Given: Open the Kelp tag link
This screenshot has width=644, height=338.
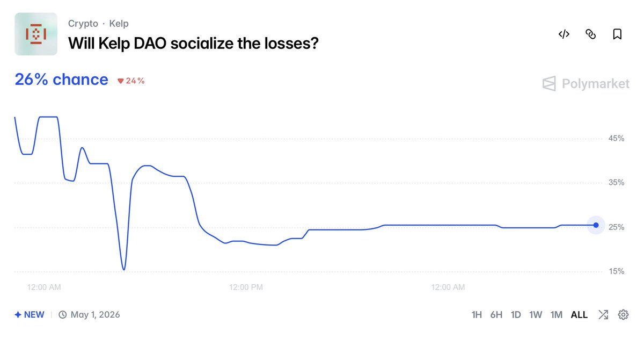Looking at the screenshot, I should [119, 24].
